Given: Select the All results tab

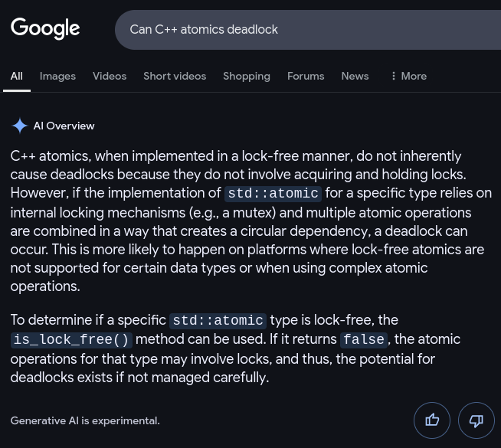Looking at the screenshot, I should pos(17,76).
